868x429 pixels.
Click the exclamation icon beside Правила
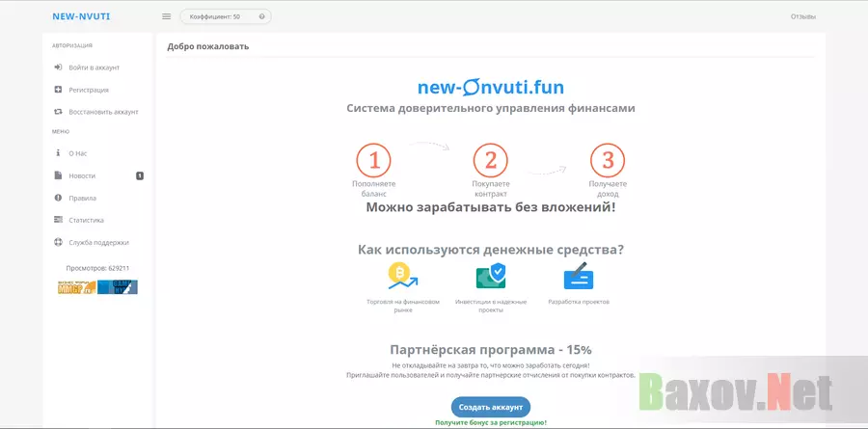58,198
